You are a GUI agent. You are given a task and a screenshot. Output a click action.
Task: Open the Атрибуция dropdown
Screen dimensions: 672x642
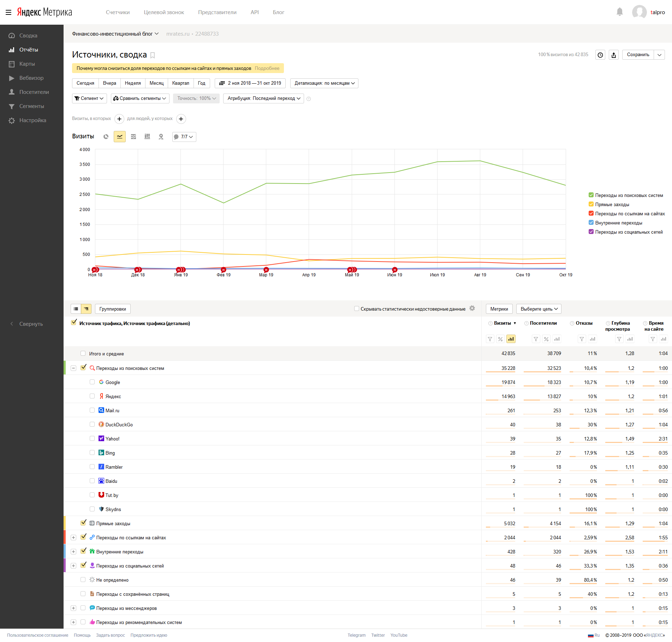263,98
